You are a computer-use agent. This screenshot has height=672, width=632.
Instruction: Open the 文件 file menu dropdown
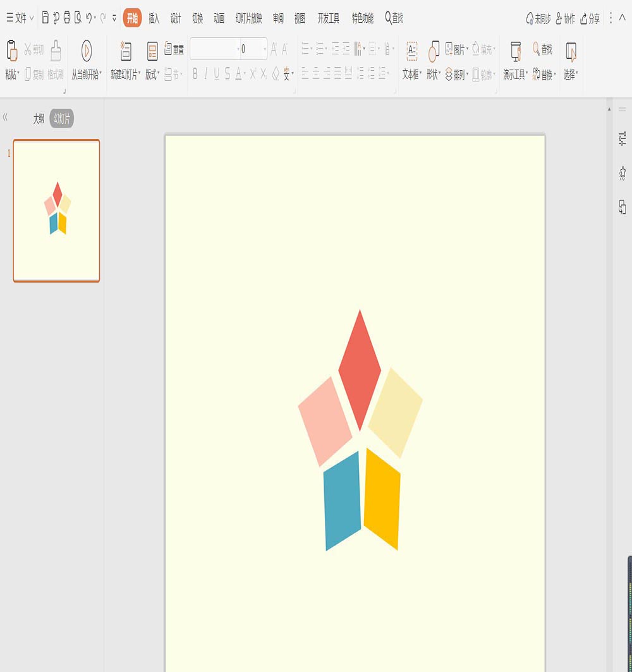click(x=20, y=18)
